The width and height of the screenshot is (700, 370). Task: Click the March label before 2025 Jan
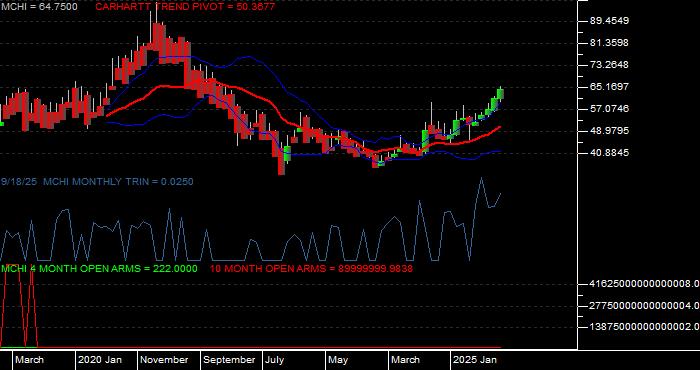click(x=405, y=360)
